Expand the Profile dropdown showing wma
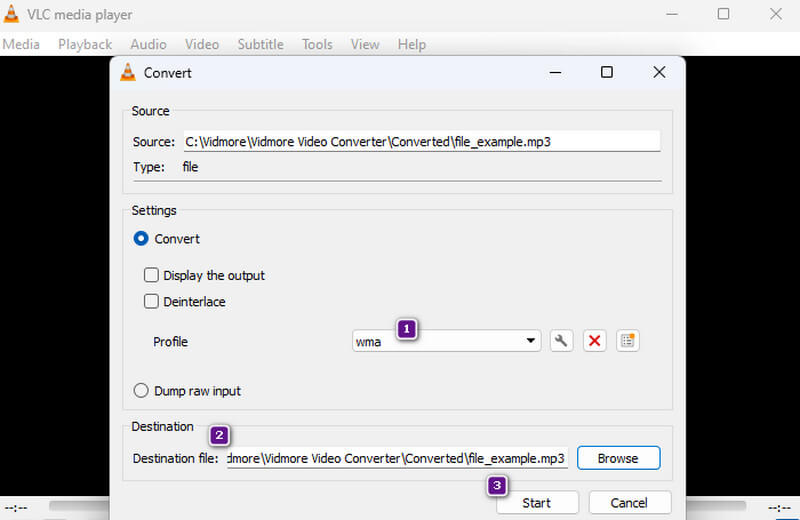 click(x=531, y=341)
